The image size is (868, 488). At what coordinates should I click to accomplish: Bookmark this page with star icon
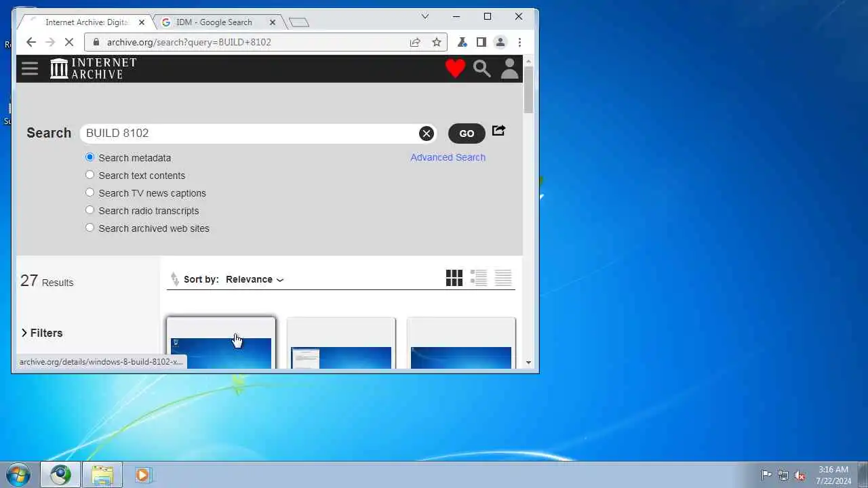437,42
